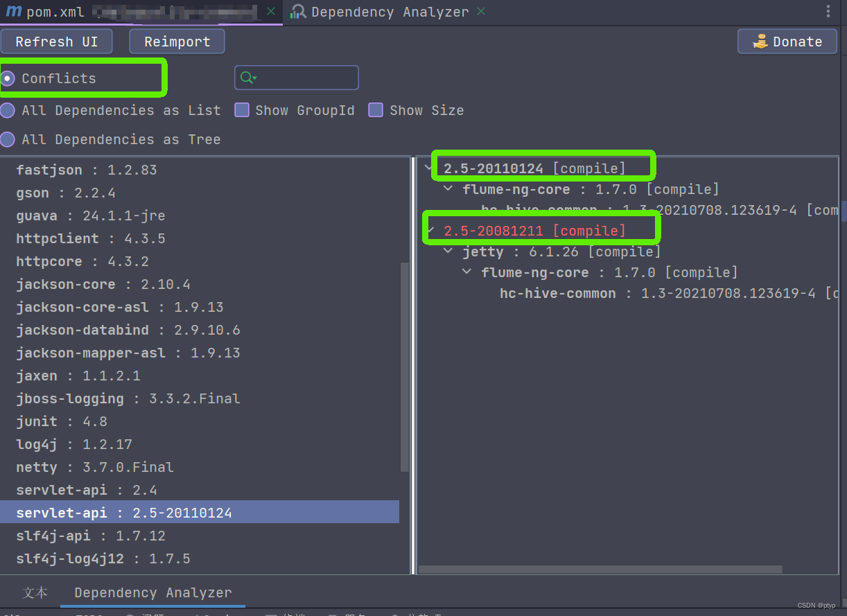Select jackson-core-asl : 1.9.13 entry
This screenshot has width=847, height=616.
tap(200, 307)
